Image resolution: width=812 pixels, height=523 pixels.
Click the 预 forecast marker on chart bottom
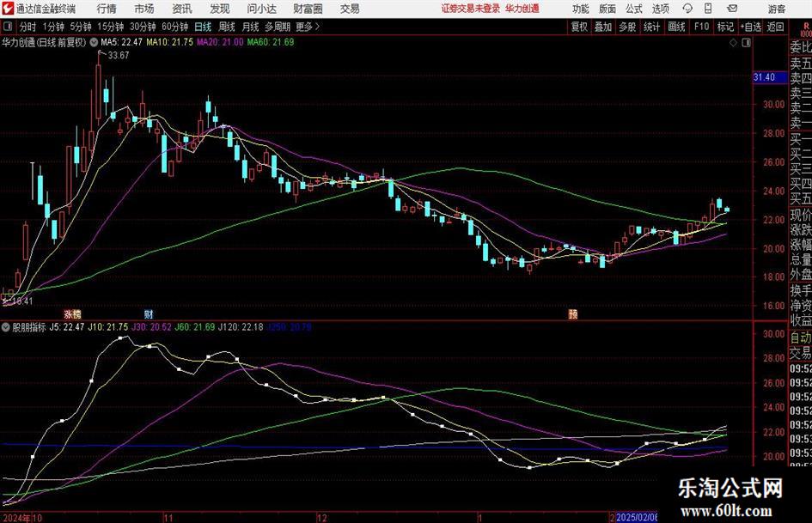click(x=573, y=313)
